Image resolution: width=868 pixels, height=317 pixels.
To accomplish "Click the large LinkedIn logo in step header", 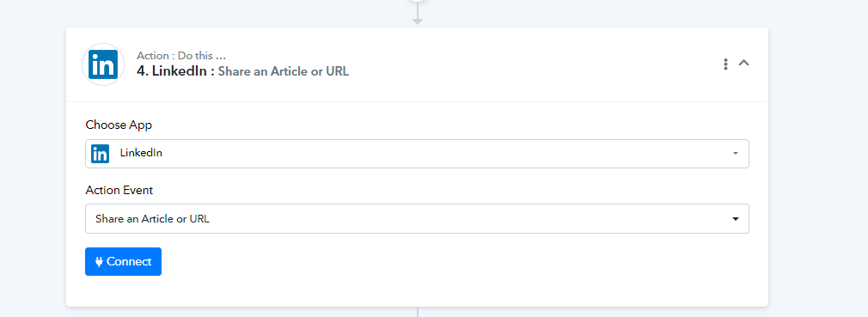I will 103,64.
